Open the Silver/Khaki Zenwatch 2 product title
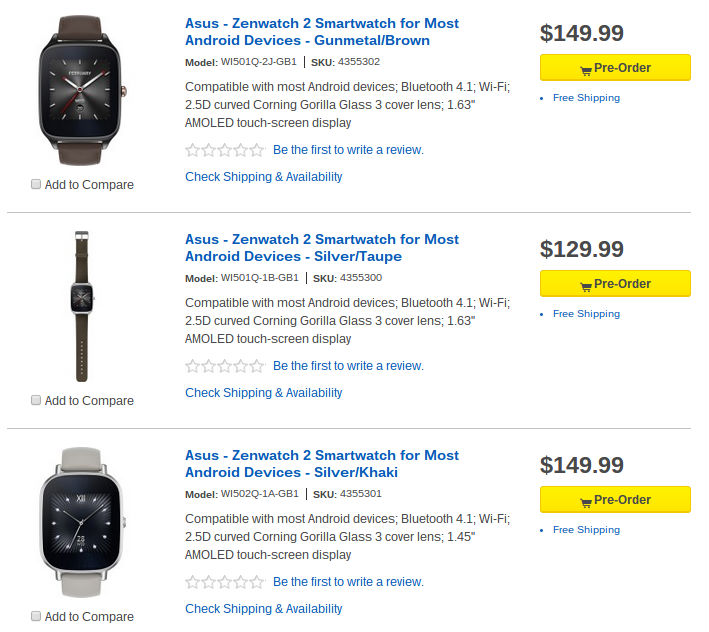The height and width of the screenshot is (632, 709). (321, 464)
